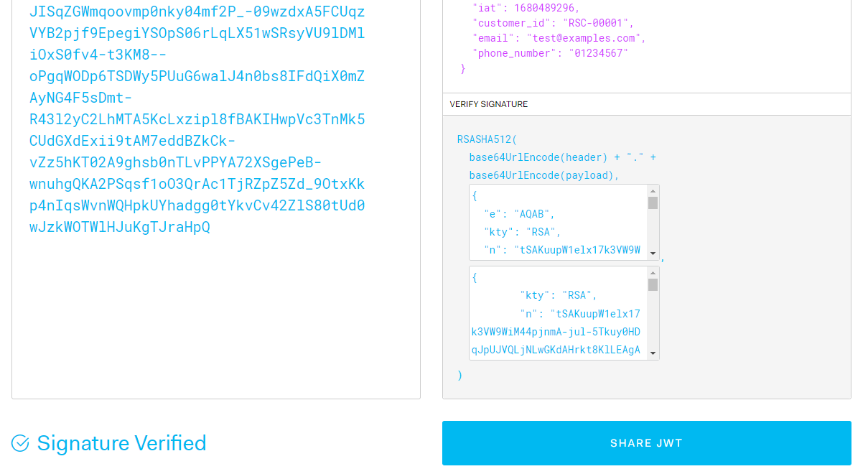Click the base64UrlEncode(header) line
868x474 pixels.
click(563, 157)
